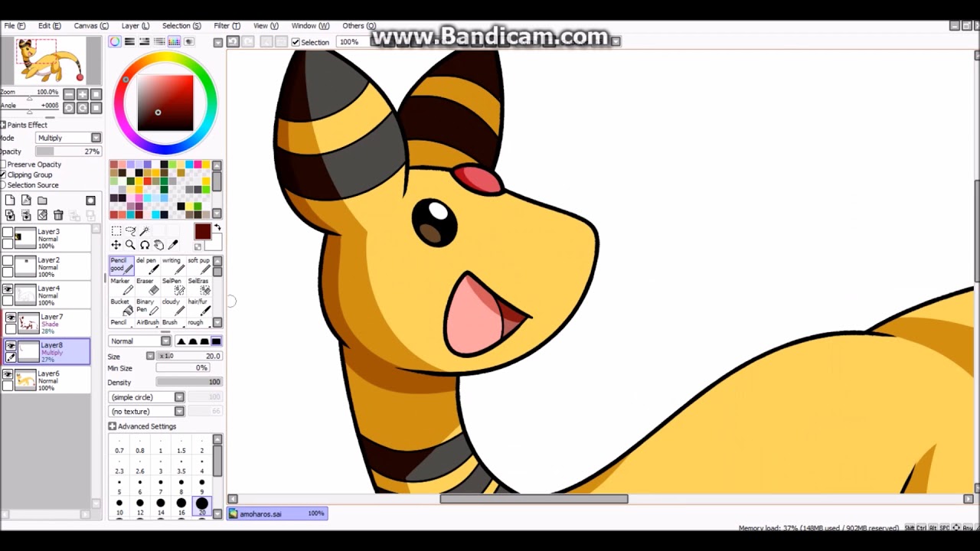Hide Layer4 using its eye icon
Screen dimensions: 980x551
tap(8, 289)
